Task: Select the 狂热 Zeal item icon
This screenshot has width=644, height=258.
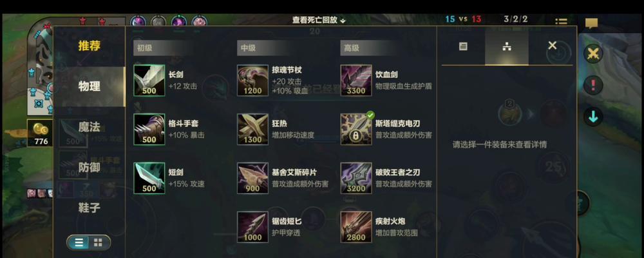Action: [x=252, y=129]
